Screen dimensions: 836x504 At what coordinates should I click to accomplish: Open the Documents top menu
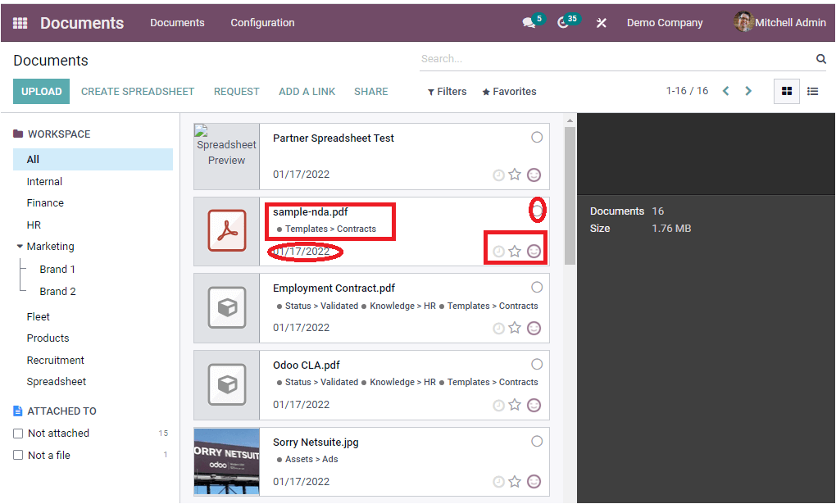tap(177, 22)
